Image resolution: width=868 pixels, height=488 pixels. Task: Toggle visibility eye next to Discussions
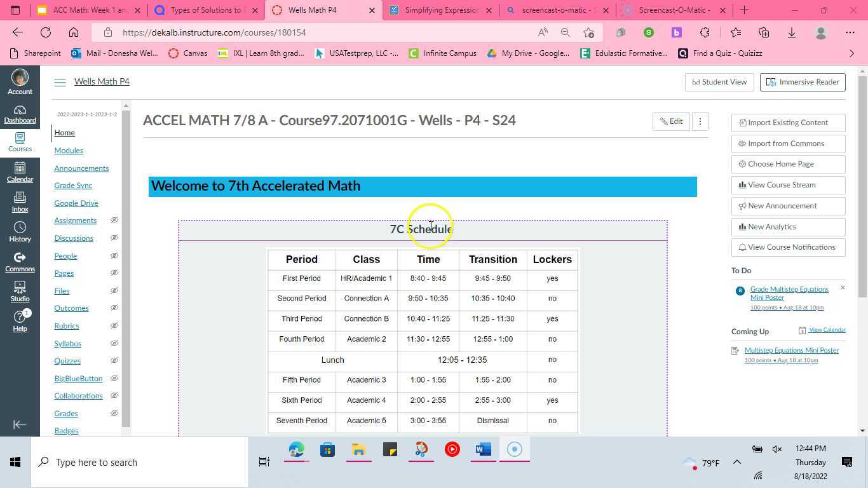tap(114, 238)
